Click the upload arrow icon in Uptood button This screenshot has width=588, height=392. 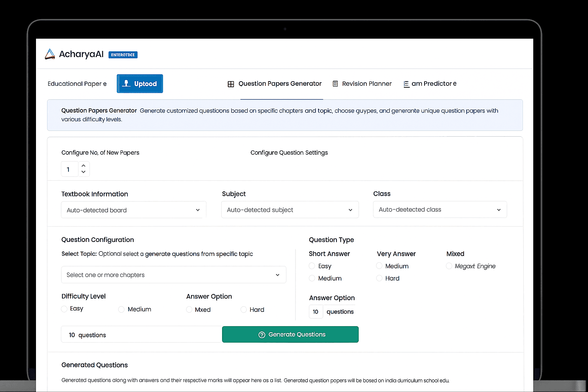[x=126, y=83]
